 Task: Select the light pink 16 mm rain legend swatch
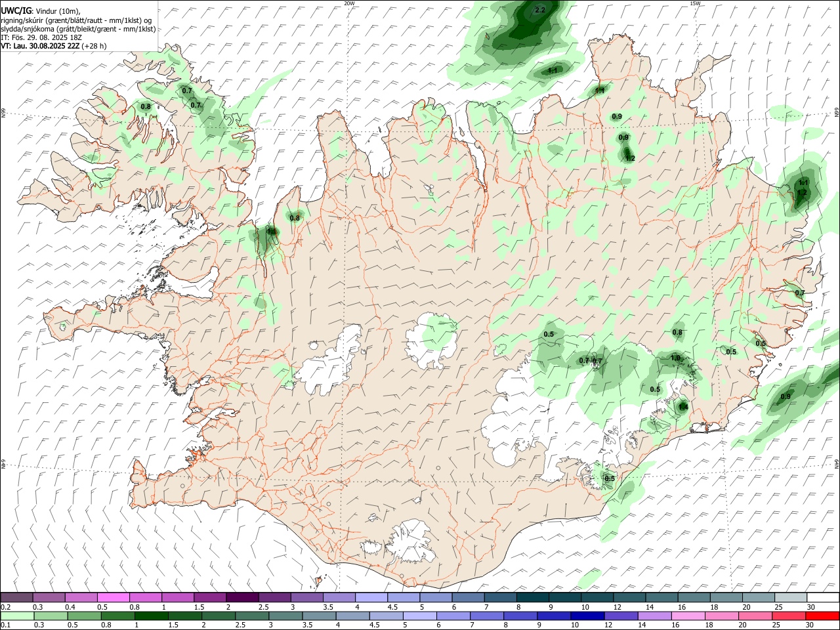[x=688, y=616]
